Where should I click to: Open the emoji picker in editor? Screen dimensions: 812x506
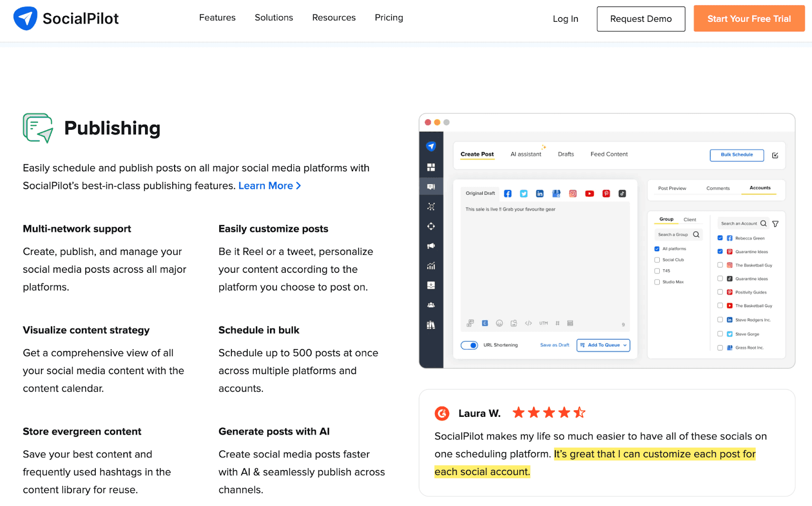(499, 323)
